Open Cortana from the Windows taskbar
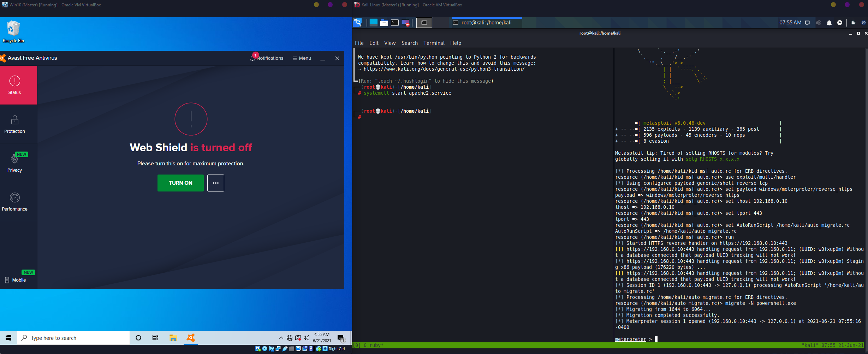The height and width of the screenshot is (354, 868). click(138, 338)
